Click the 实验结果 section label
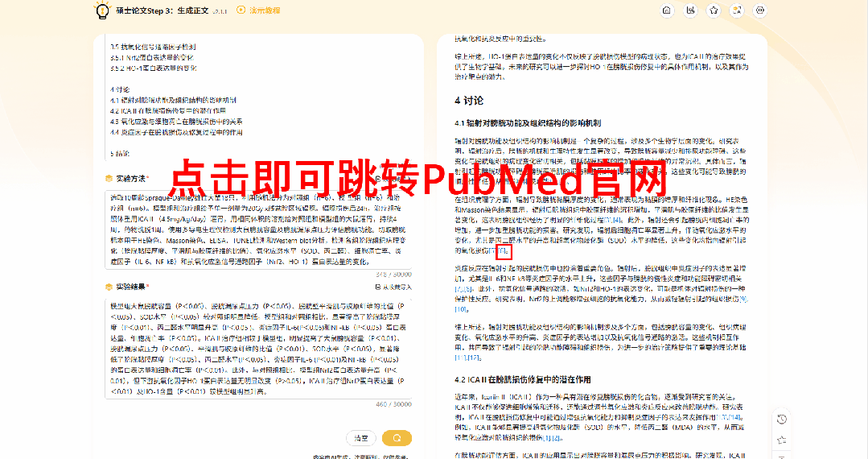The image size is (868, 459). click(x=130, y=287)
